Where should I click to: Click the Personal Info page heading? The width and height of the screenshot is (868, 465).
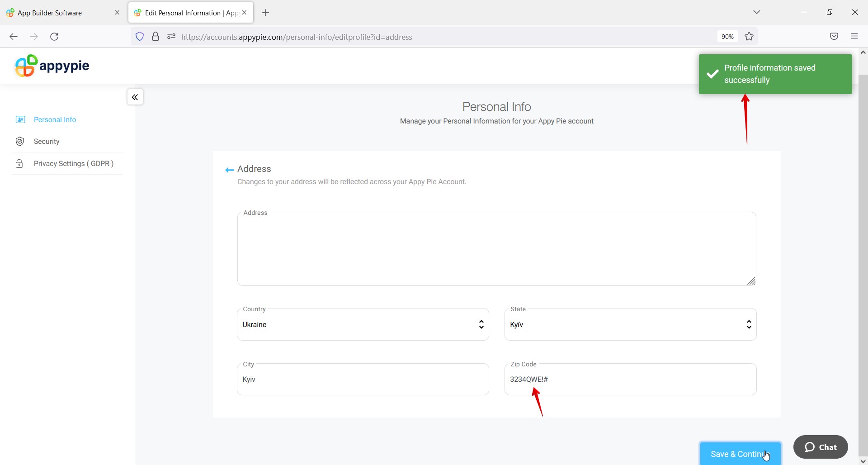coord(496,107)
